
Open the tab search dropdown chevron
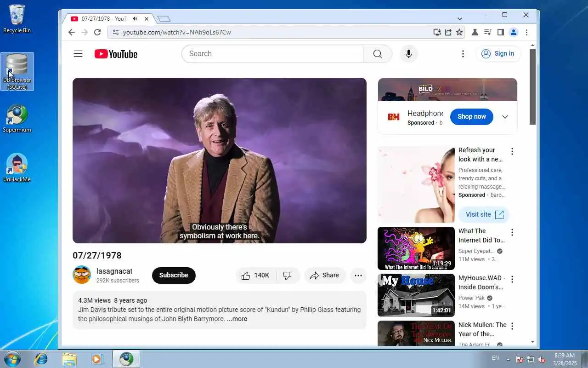(460, 19)
